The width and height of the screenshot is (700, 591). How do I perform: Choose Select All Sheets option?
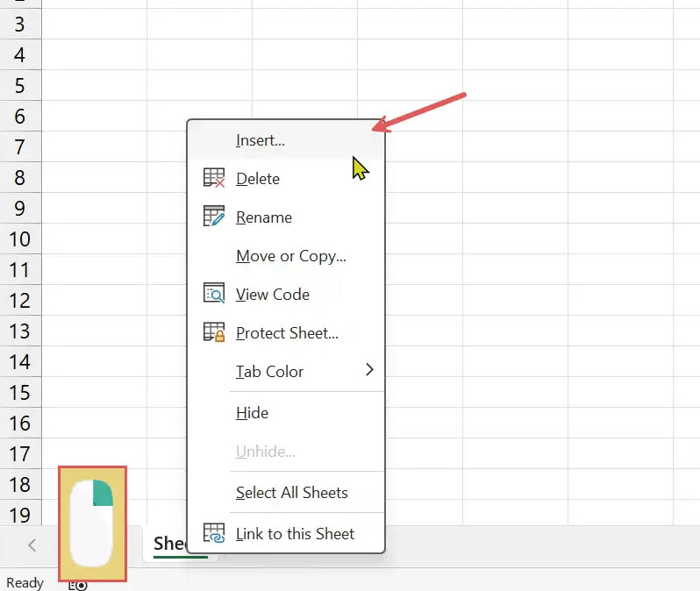tap(291, 493)
